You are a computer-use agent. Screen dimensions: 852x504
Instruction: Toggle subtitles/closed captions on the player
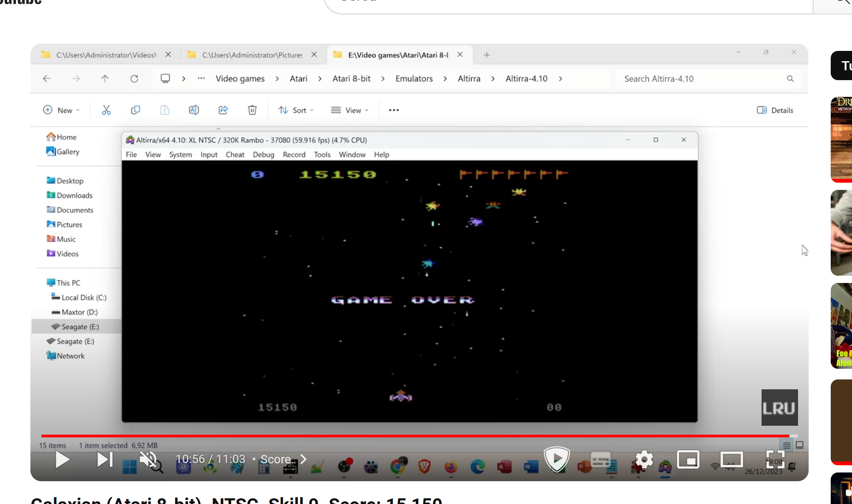point(601,460)
